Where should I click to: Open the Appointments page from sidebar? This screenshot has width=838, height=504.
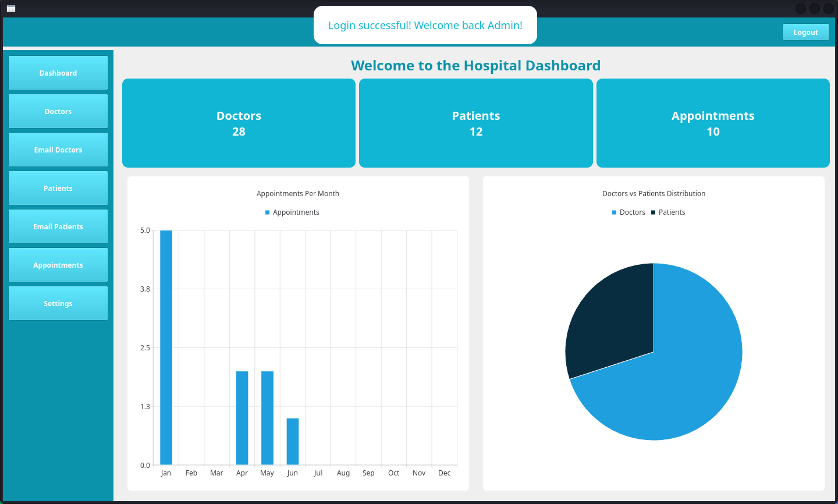pyautogui.click(x=58, y=265)
